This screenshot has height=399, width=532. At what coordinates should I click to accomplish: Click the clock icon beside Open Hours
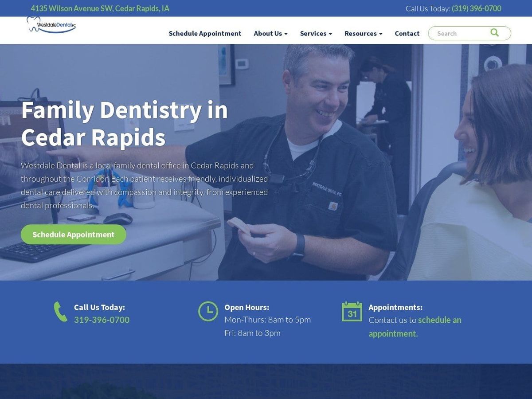(208, 311)
